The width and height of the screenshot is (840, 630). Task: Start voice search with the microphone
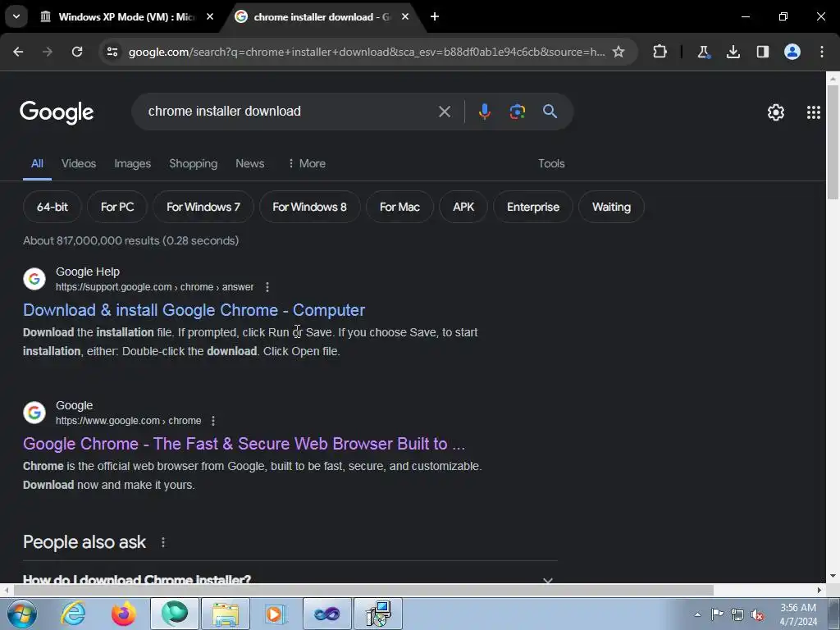coord(484,112)
